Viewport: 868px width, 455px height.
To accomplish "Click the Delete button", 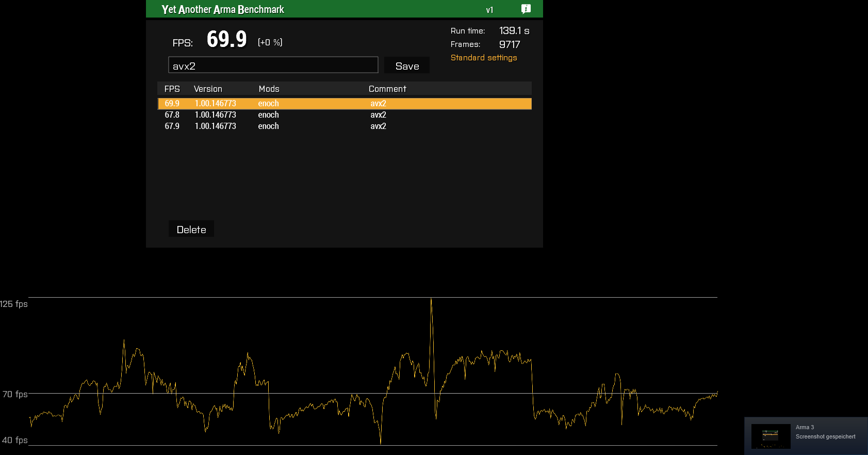I will tap(191, 229).
